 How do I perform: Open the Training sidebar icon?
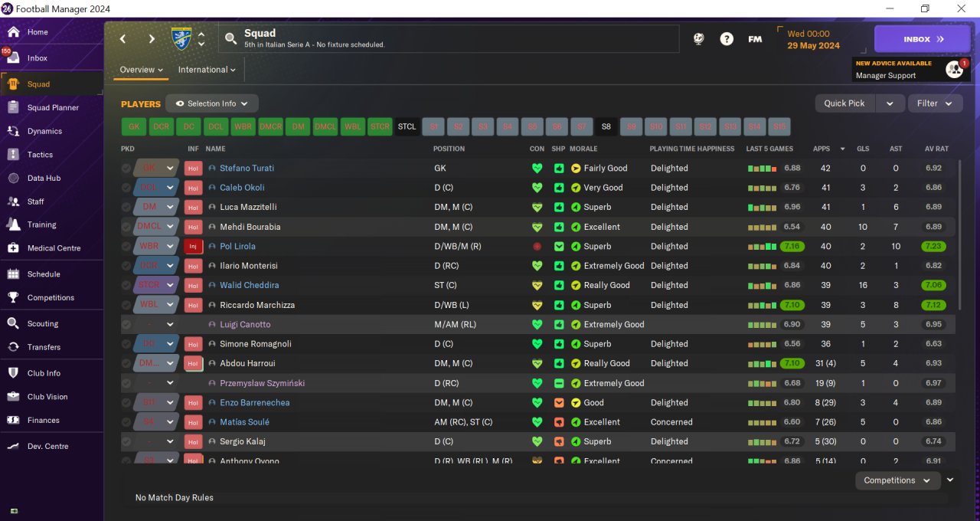pyautogui.click(x=13, y=224)
